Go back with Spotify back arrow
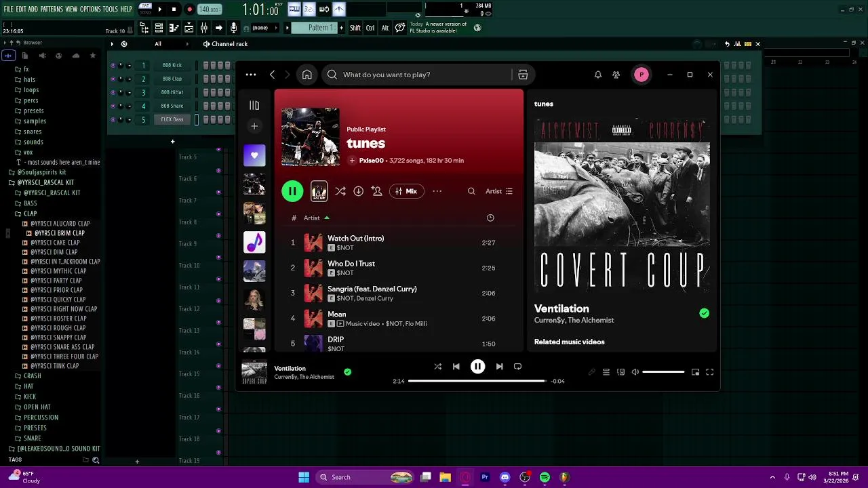The width and height of the screenshot is (868, 488). point(273,75)
